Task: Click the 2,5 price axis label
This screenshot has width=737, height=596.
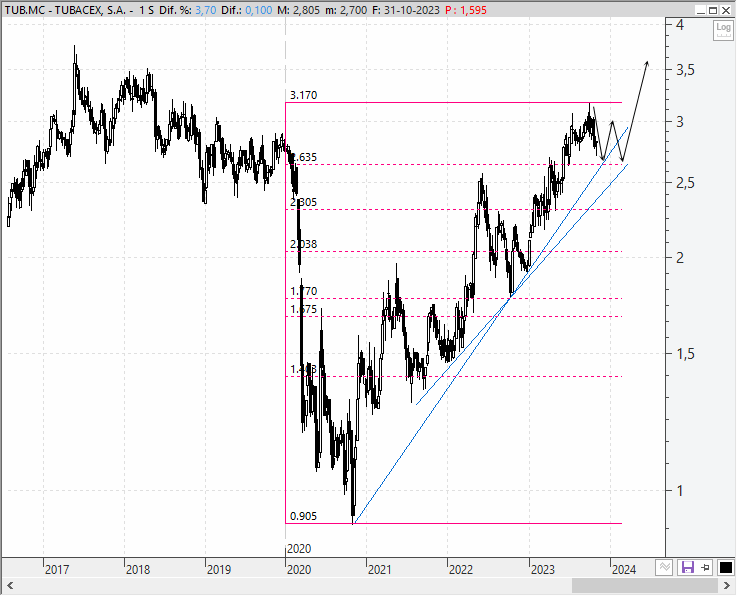Action: click(685, 183)
